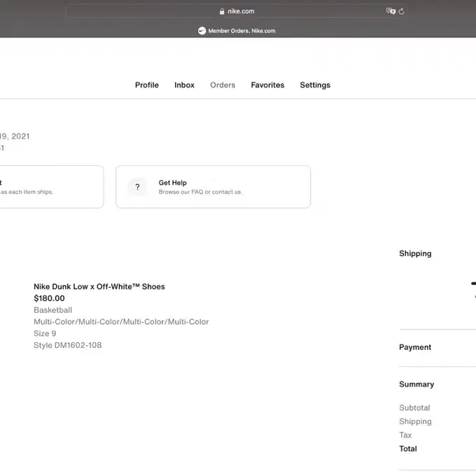Click the $180.00 price
This screenshot has height=476, width=476.
(49, 298)
